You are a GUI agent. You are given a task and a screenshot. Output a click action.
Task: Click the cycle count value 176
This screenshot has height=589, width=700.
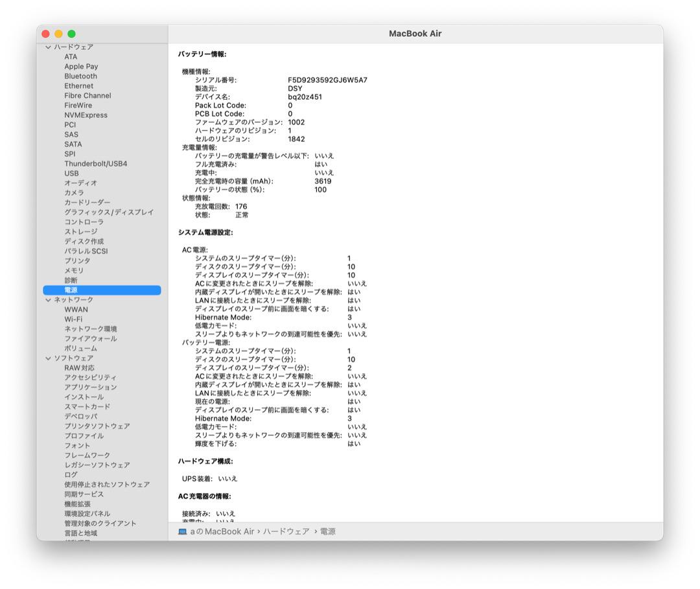pyautogui.click(x=241, y=207)
